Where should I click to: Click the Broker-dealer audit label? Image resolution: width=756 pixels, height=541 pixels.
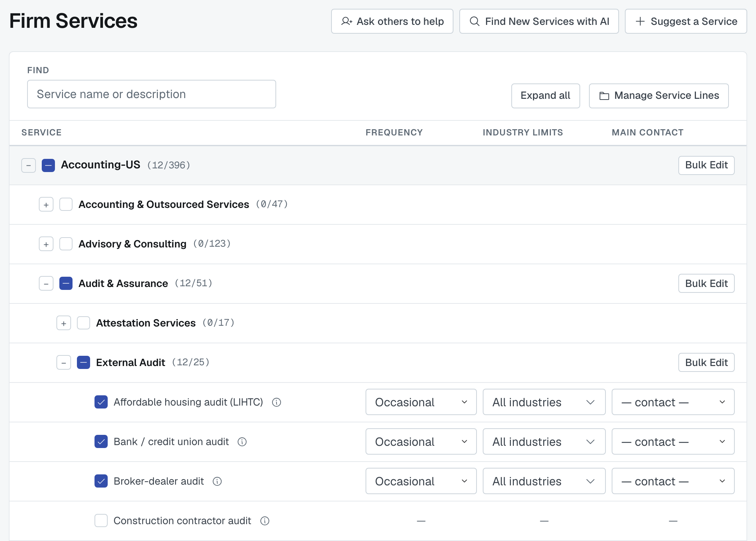pyautogui.click(x=159, y=481)
